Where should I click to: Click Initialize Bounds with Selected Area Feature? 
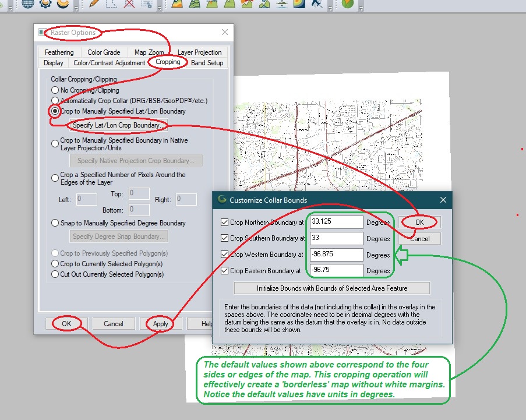tap(331, 288)
